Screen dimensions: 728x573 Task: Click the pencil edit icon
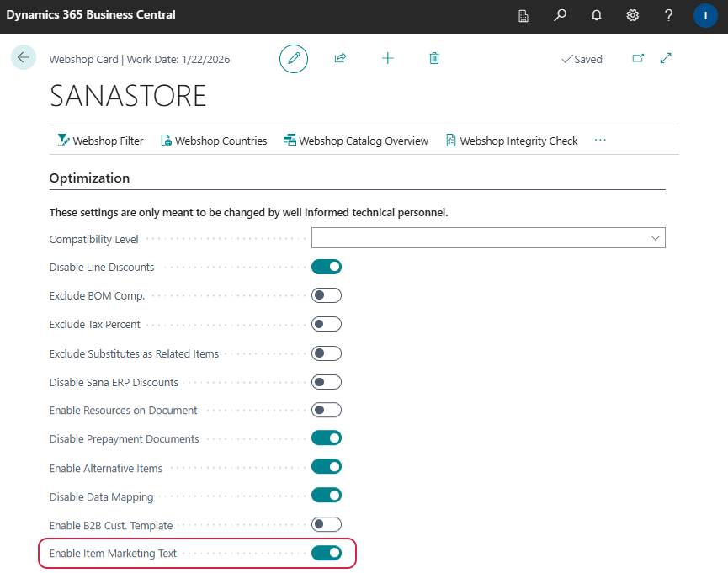(294, 59)
